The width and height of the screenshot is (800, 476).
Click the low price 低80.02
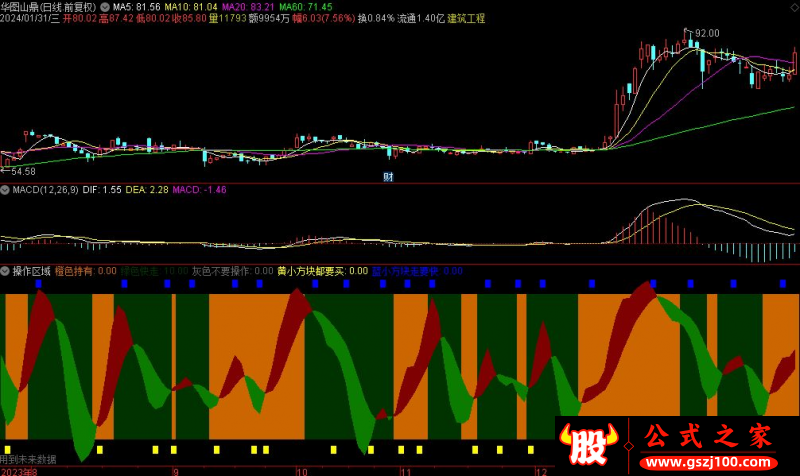pyautogui.click(x=153, y=18)
